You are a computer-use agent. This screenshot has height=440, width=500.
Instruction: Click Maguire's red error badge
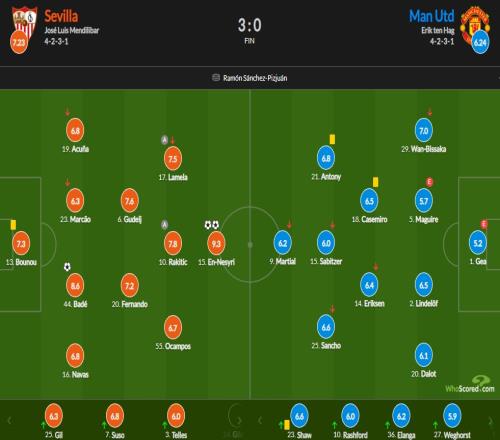pyautogui.click(x=429, y=182)
